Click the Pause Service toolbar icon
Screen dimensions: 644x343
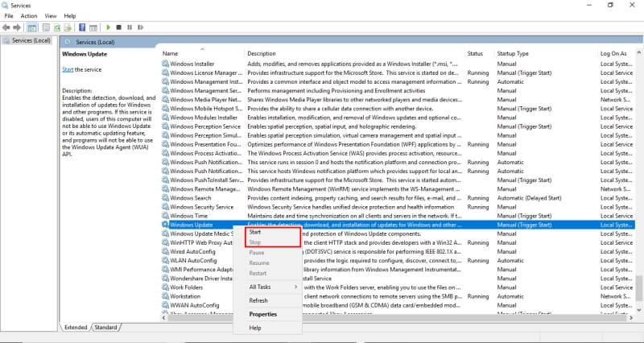[130, 27]
